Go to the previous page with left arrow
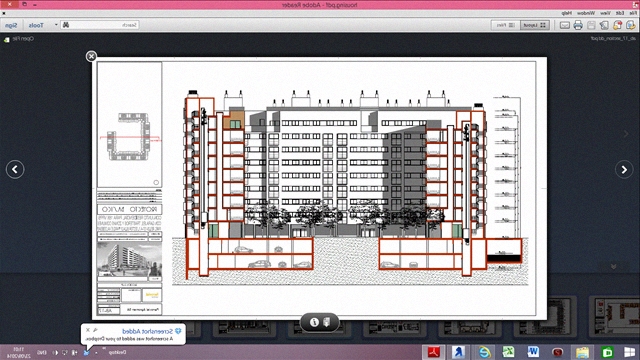The image size is (640, 360). pyautogui.click(x=15, y=169)
